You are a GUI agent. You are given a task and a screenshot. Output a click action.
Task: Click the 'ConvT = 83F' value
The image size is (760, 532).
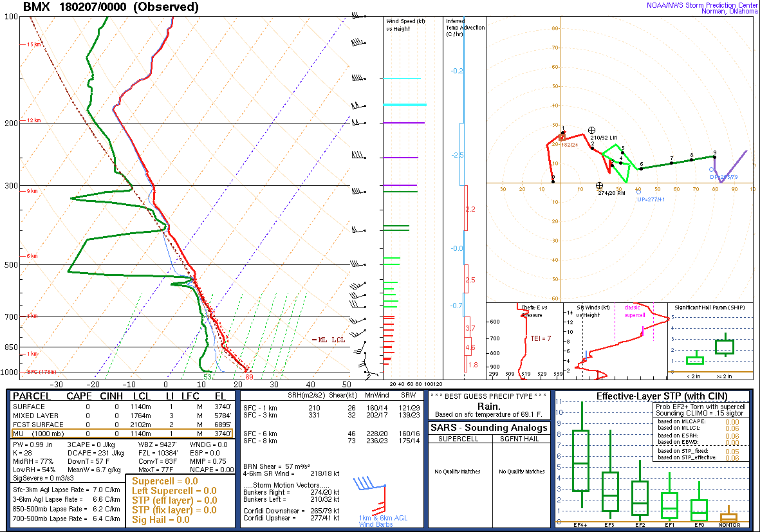click(158, 462)
